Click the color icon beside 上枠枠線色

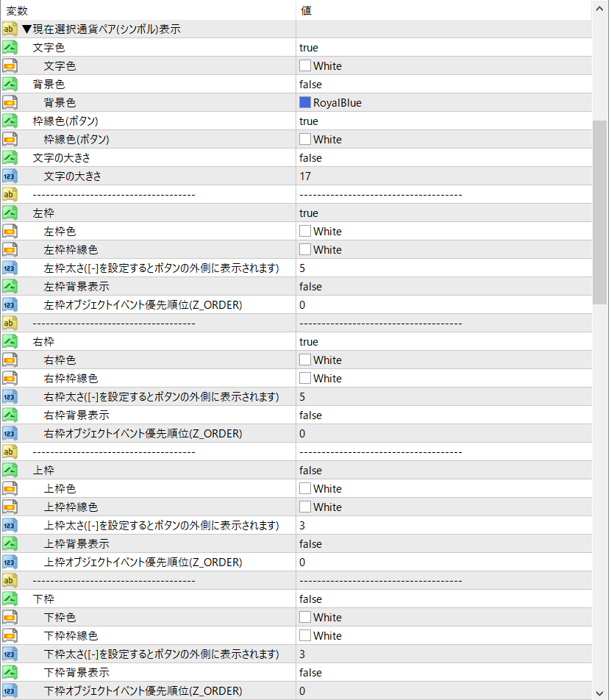[x=10, y=507]
